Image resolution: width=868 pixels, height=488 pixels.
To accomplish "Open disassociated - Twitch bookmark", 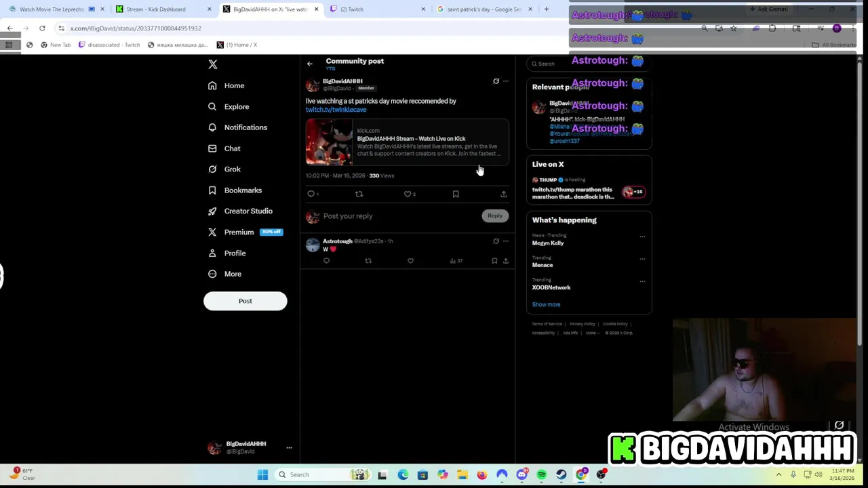I will [x=109, y=45].
